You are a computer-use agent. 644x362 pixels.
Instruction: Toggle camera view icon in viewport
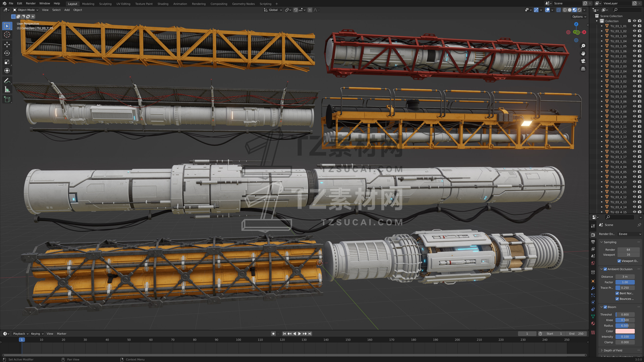tap(583, 61)
